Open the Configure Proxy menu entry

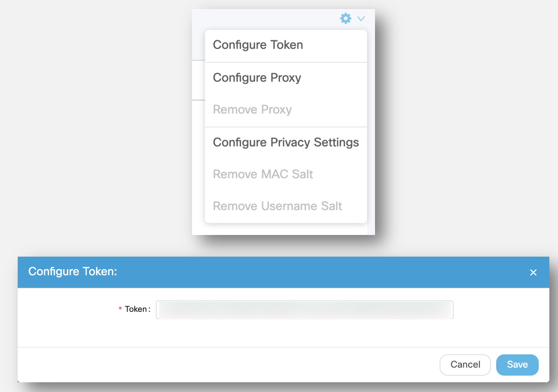[257, 78]
